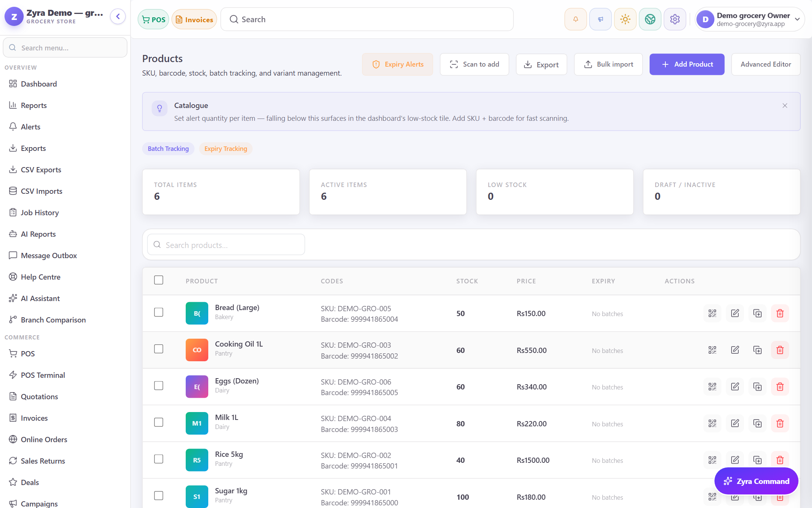Check the Eggs (Dozen) row checkbox

point(159,386)
